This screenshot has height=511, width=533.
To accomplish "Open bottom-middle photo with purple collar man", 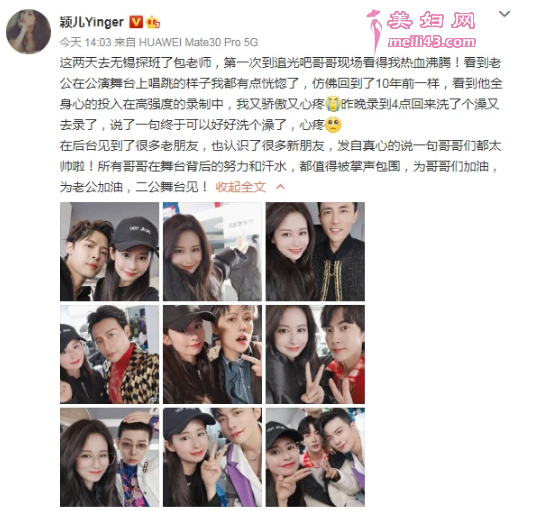I will click(212, 457).
